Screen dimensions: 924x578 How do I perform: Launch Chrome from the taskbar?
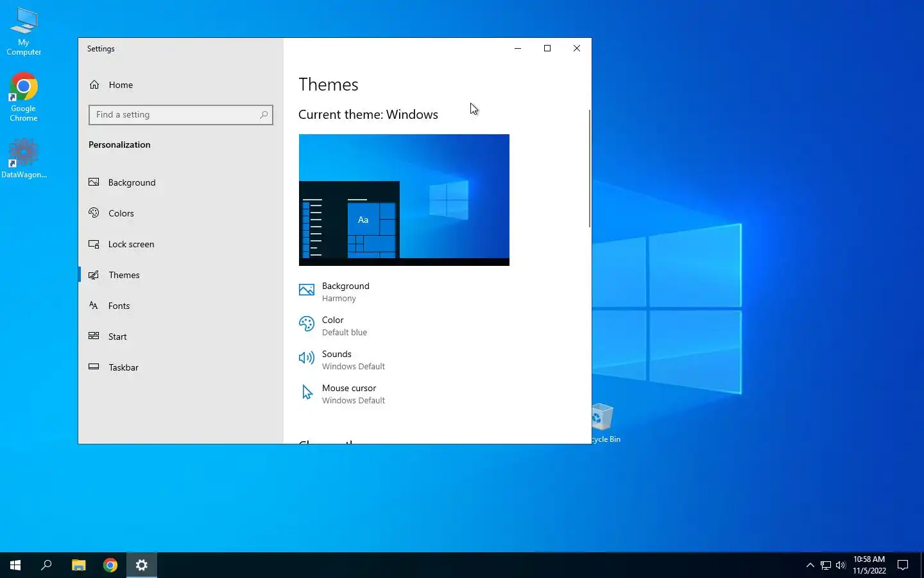(x=110, y=565)
